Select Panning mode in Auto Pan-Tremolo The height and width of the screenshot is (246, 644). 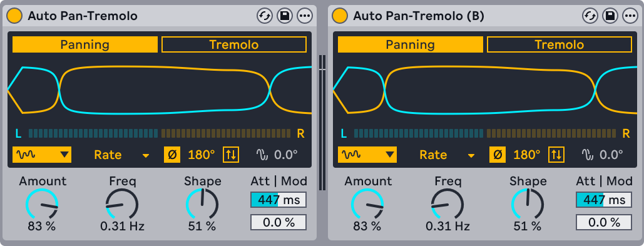coord(85,44)
